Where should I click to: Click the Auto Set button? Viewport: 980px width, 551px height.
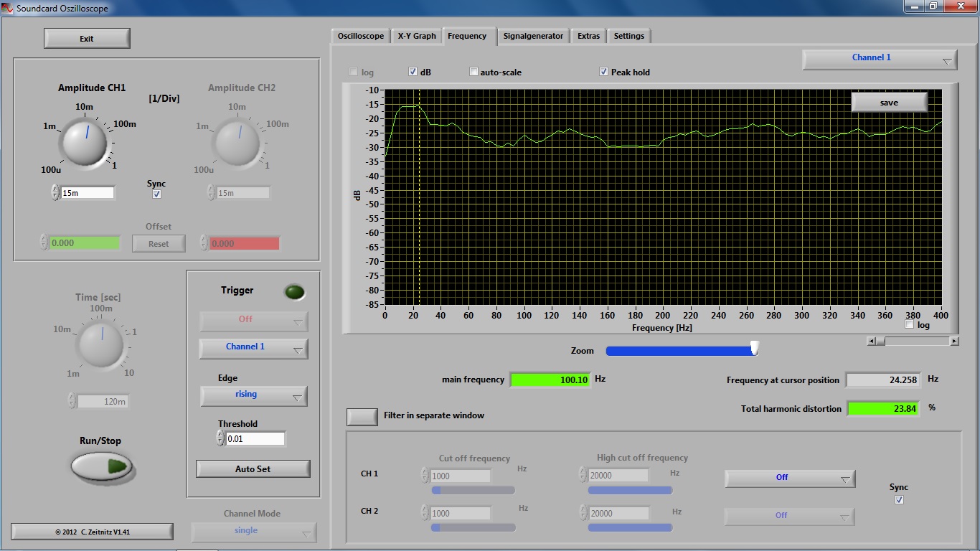pyautogui.click(x=253, y=469)
